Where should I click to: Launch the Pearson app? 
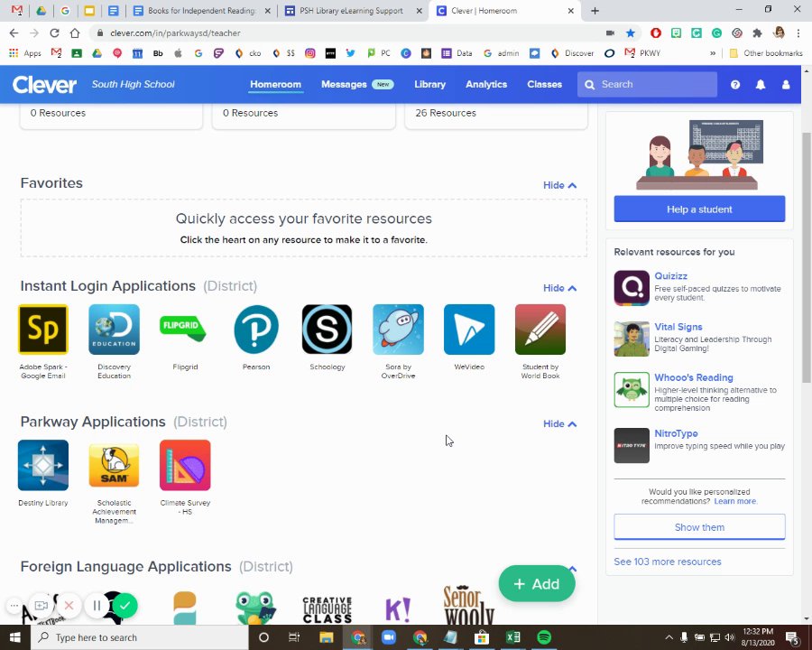256,330
